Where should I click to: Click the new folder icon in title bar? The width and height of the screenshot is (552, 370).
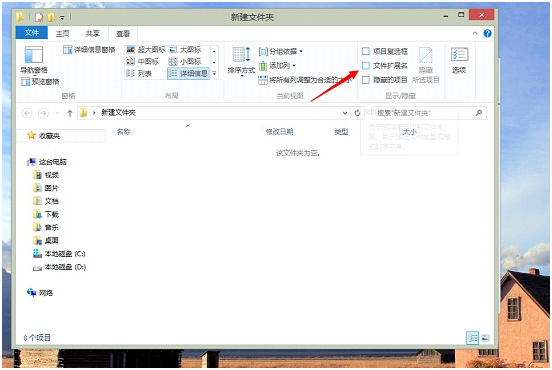pos(51,17)
